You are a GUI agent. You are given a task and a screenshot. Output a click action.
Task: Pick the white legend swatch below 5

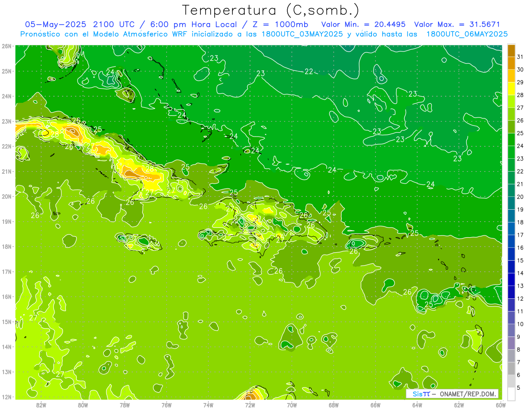tap(511, 394)
